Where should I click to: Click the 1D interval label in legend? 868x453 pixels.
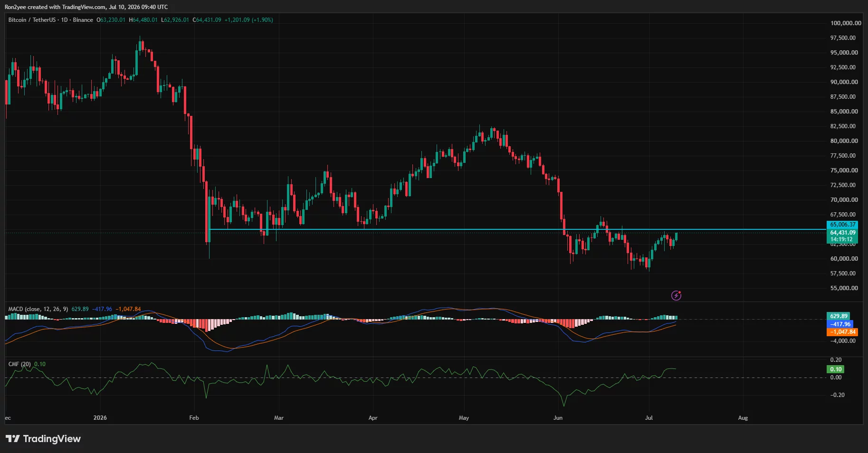[x=65, y=20]
